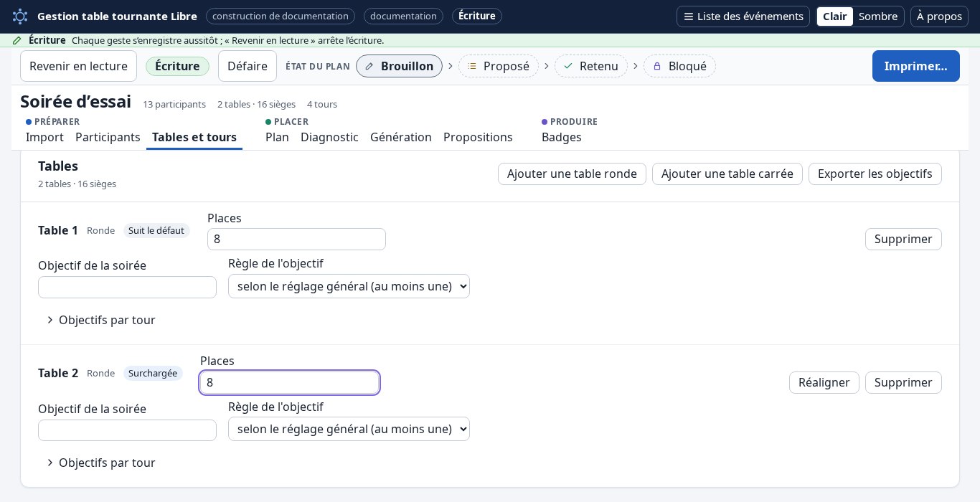Click the pencil icon in Brouillon status
The image size is (980, 502).
click(369, 66)
